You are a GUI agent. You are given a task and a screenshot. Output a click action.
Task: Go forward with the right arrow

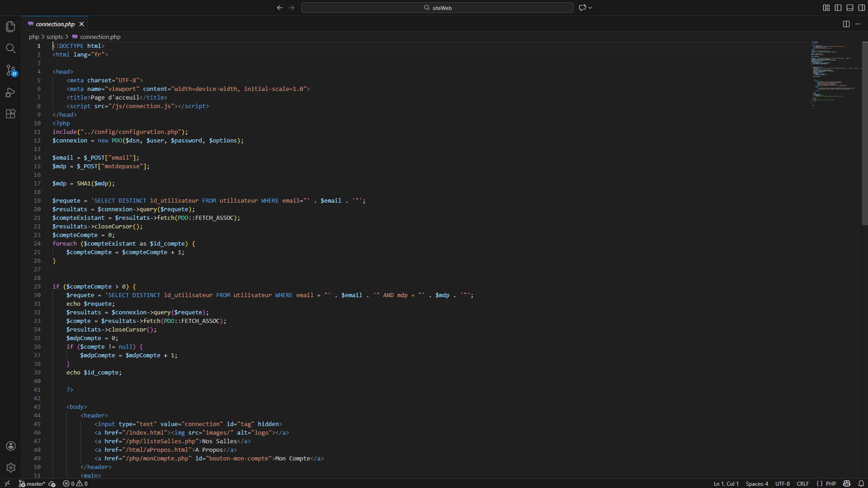292,8
